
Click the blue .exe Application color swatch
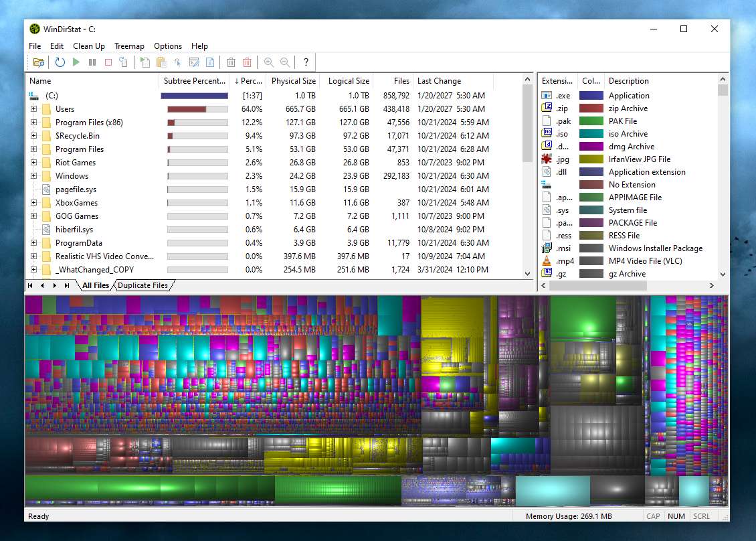pyautogui.click(x=591, y=96)
